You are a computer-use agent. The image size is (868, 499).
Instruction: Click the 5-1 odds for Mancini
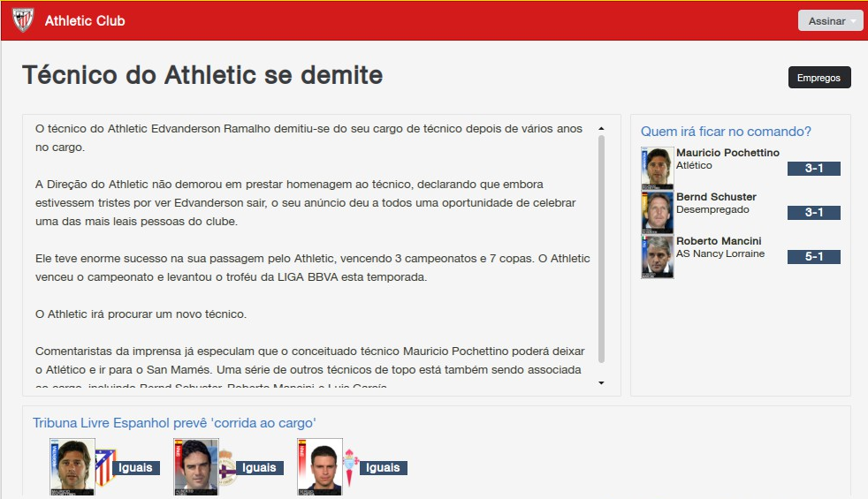click(x=814, y=257)
